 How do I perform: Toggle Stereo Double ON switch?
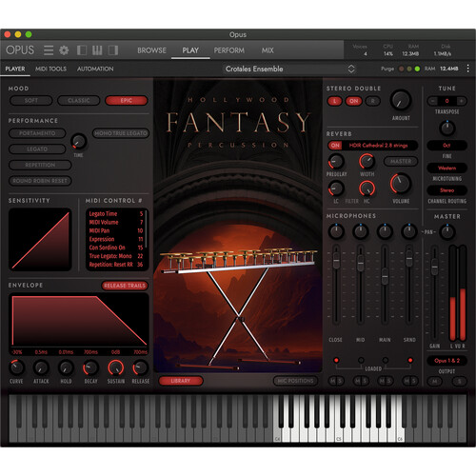354,101
